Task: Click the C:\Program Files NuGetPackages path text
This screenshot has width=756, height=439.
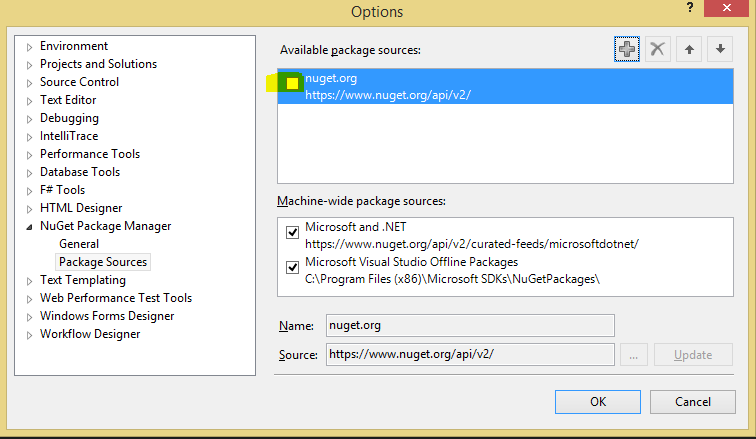Action: click(452, 279)
